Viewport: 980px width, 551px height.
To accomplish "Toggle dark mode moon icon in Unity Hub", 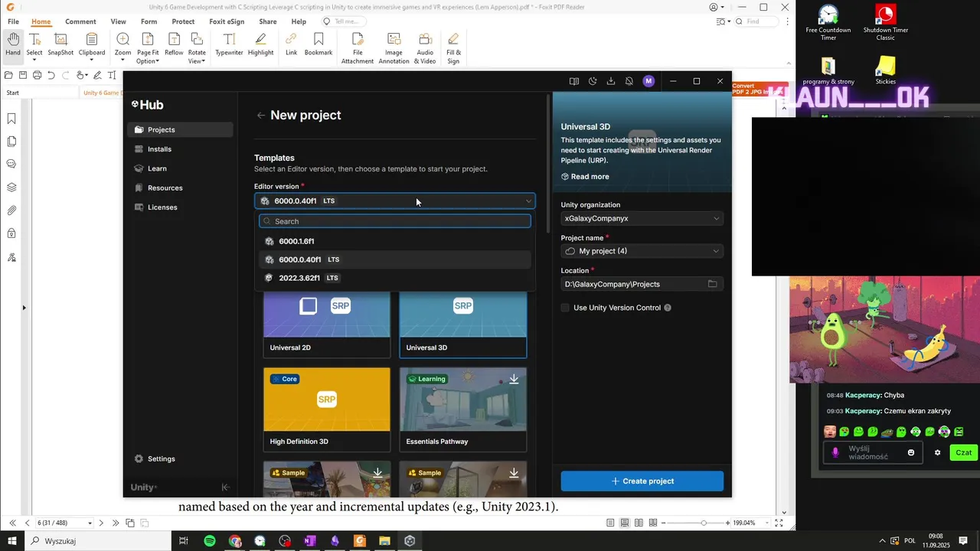I will [593, 81].
